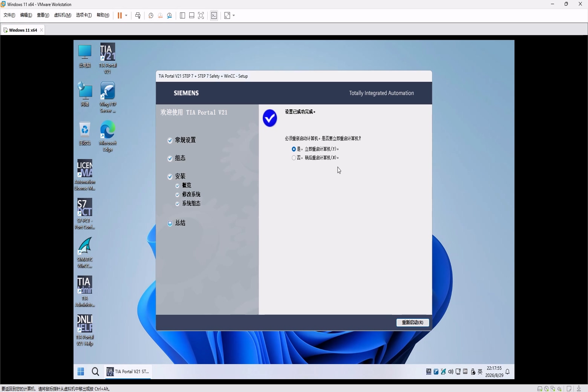Open the 帮助(H) menu

click(x=103, y=15)
